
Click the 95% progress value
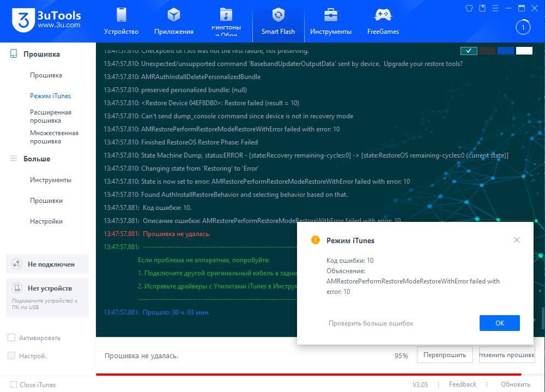coord(401,355)
